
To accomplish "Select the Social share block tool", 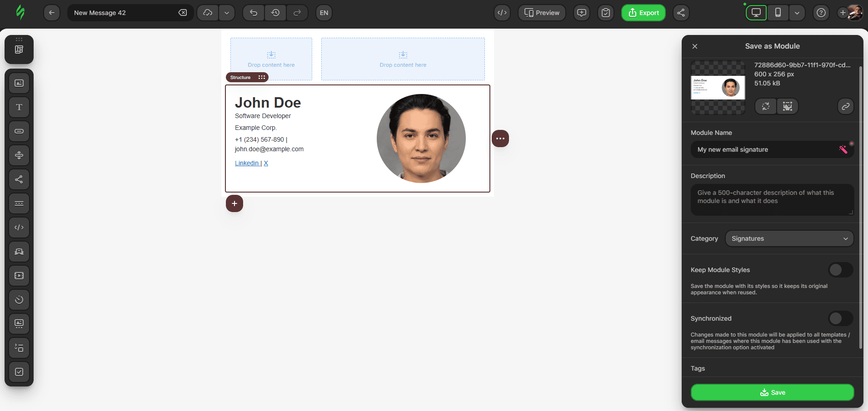I will pyautogui.click(x=19, y=179).
